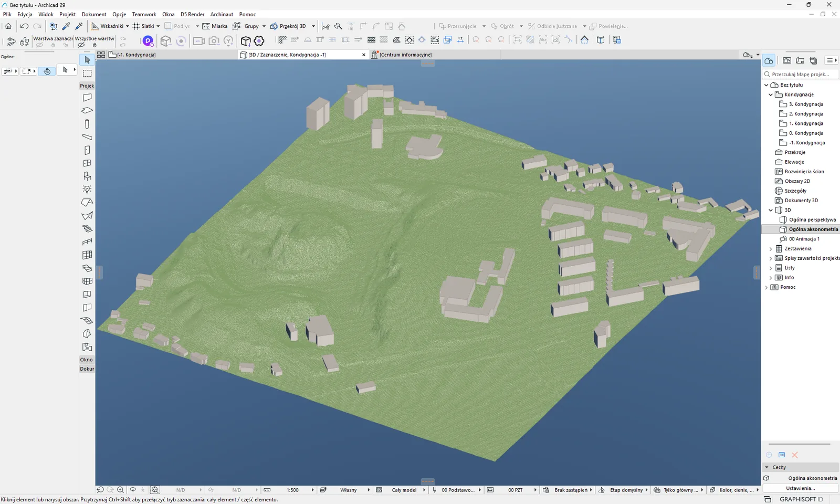
Task: Select the Stair tool in toolbox
Action: (x=87, y=229)
